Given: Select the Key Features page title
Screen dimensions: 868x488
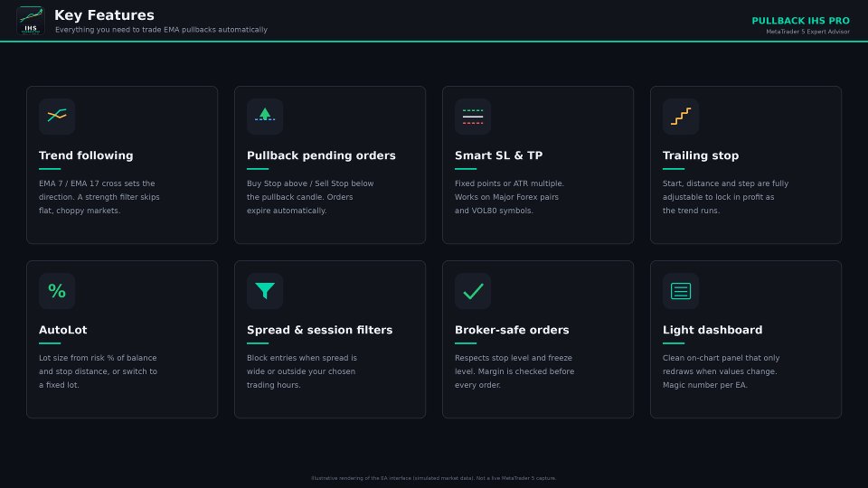Looking at the screenshot, I should point(104,15).
